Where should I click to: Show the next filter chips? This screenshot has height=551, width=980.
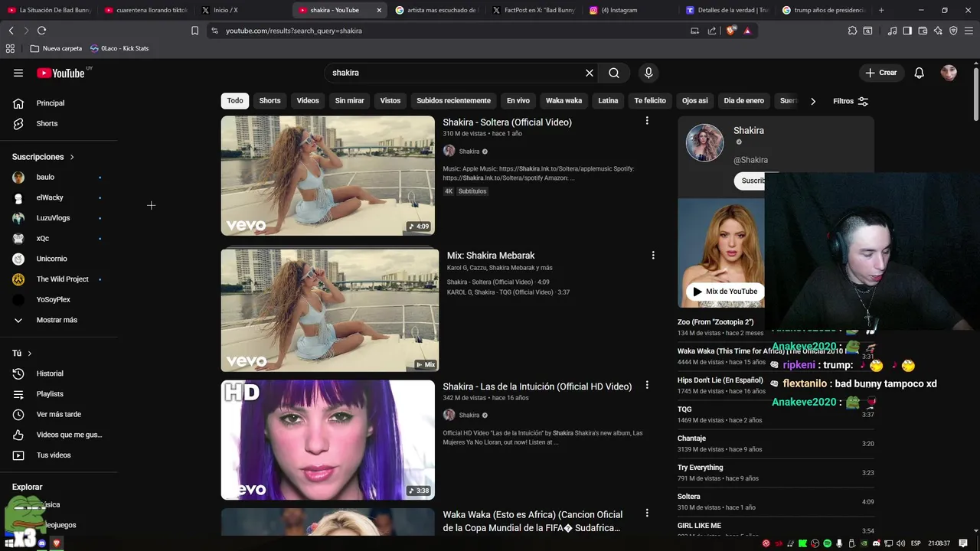pos(813,101)
